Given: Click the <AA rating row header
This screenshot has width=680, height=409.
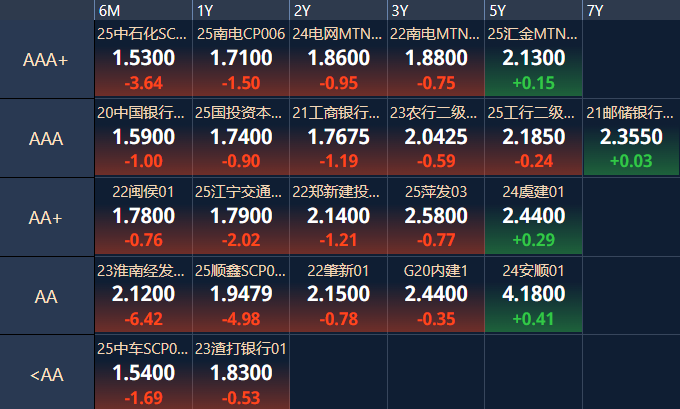Looking at the screenshot, I should click(x=46, y=374).
